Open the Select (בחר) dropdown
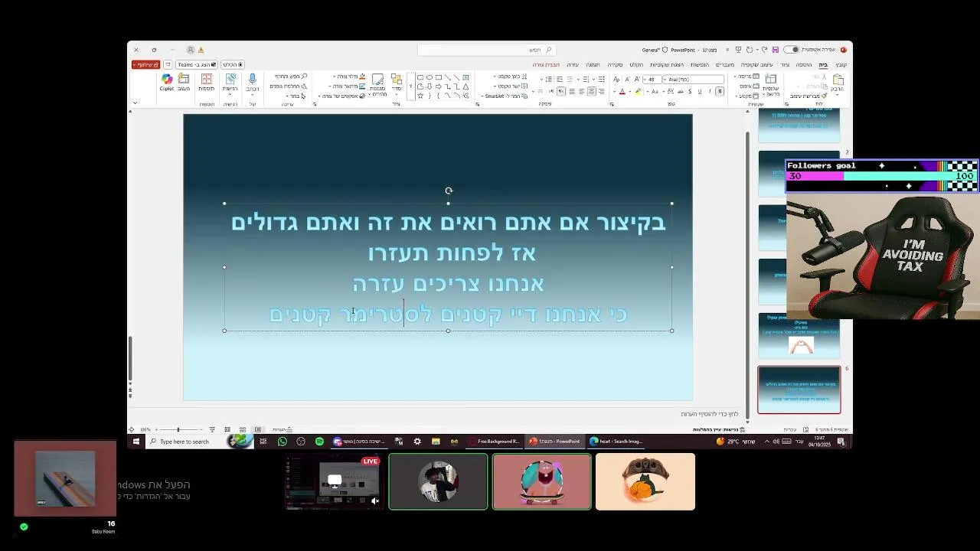Viewport: 980px width, 551px height. coord(296,96)
